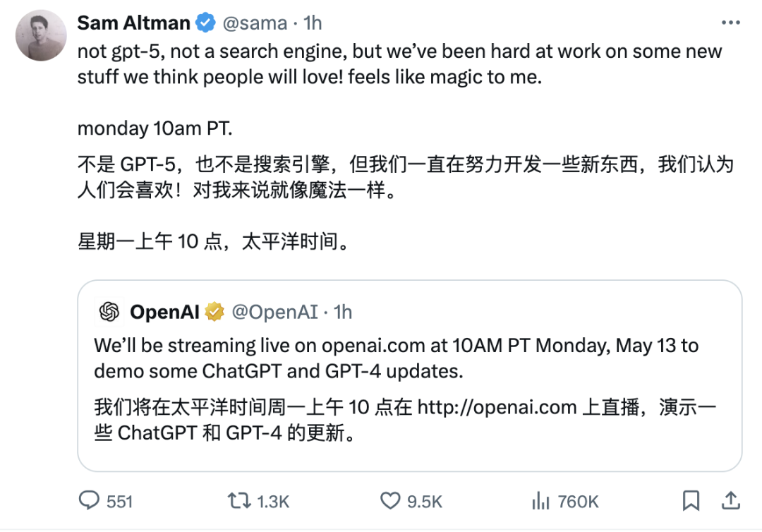762x532 pixels.
Task: Click the 1h timestamp beside @OpenAI
Action: (343, 312)
